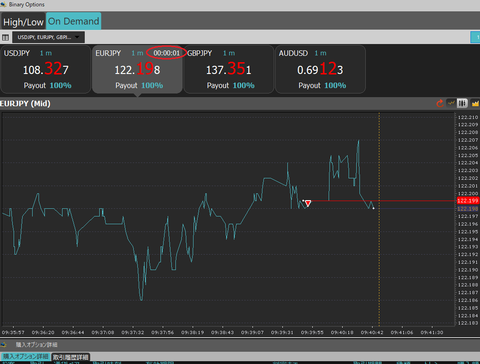Click the yellow area chart icon
The height and width of the screenshot is (364, 480).
[475, 103]
